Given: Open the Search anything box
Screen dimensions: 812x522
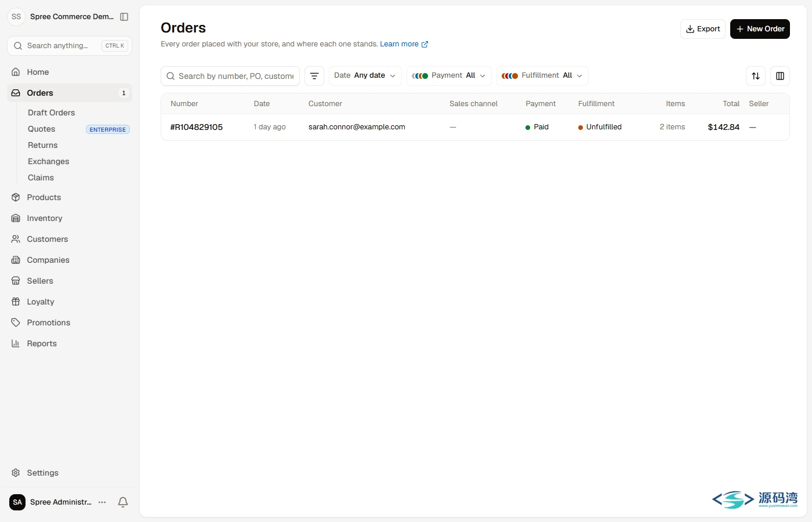Looking at the screenshot, I should (x=70, y=46).
